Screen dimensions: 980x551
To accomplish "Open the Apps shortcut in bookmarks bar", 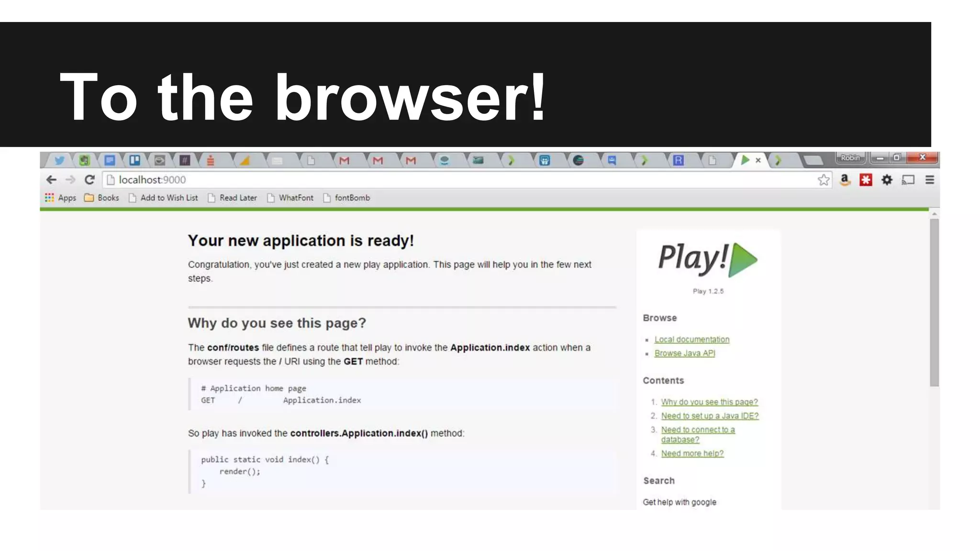I will point(60,198).
